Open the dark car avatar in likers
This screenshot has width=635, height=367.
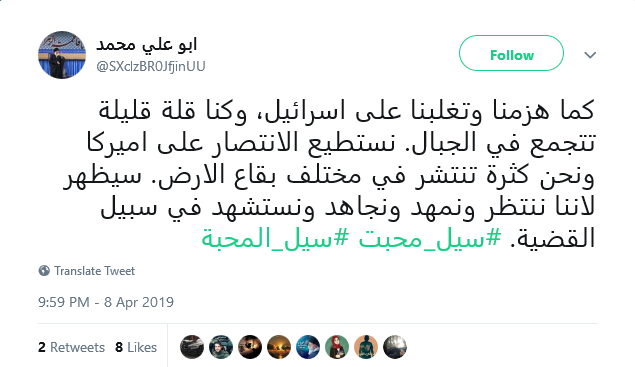[x=192, y=347]
